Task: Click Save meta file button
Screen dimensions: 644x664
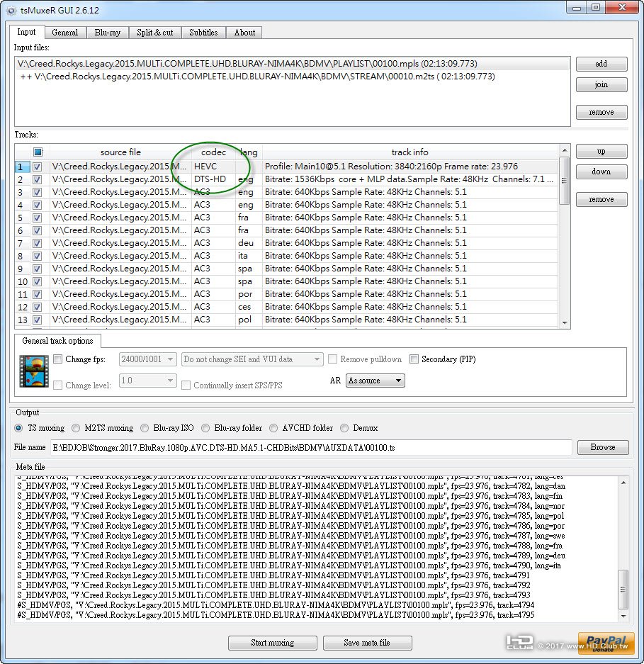Action: point(367,643)
